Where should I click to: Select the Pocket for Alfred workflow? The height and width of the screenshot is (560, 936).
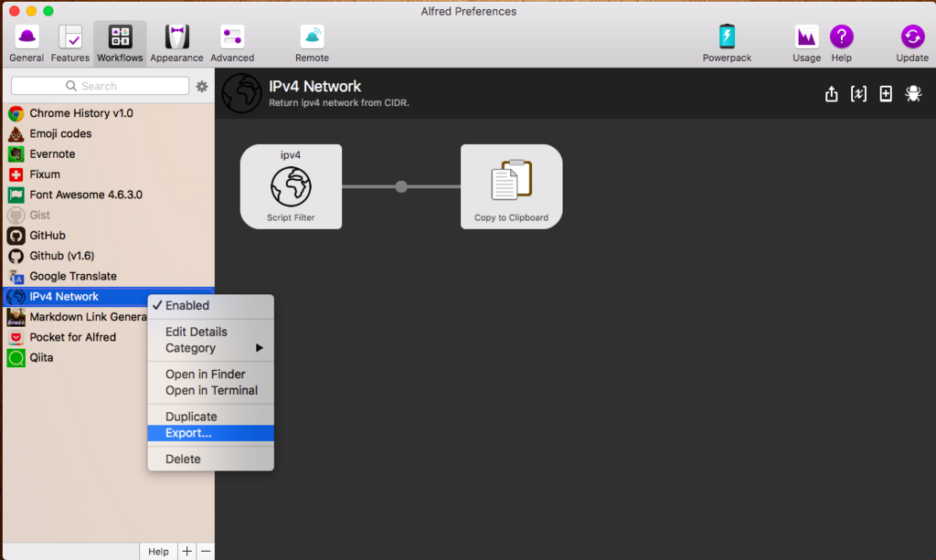click(77, 337)
